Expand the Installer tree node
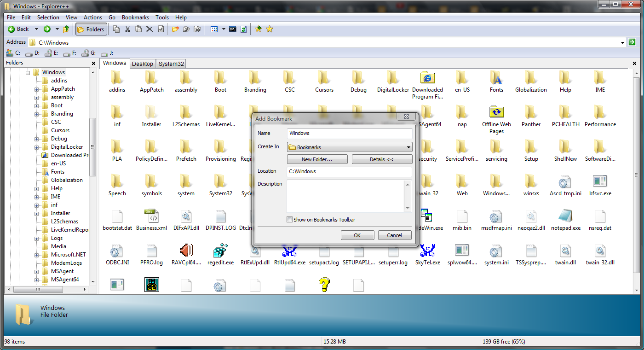The image size is (644, 350). click(x=36, y=213)
